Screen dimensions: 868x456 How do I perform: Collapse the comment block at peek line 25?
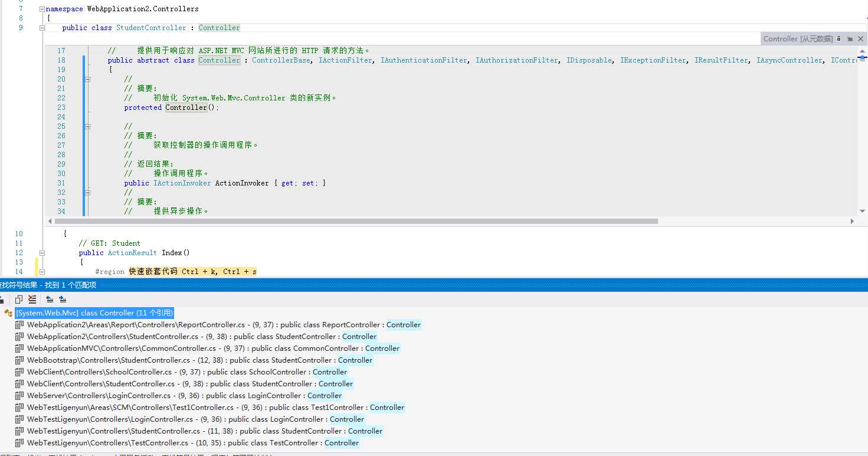click(x=87, y=126)
